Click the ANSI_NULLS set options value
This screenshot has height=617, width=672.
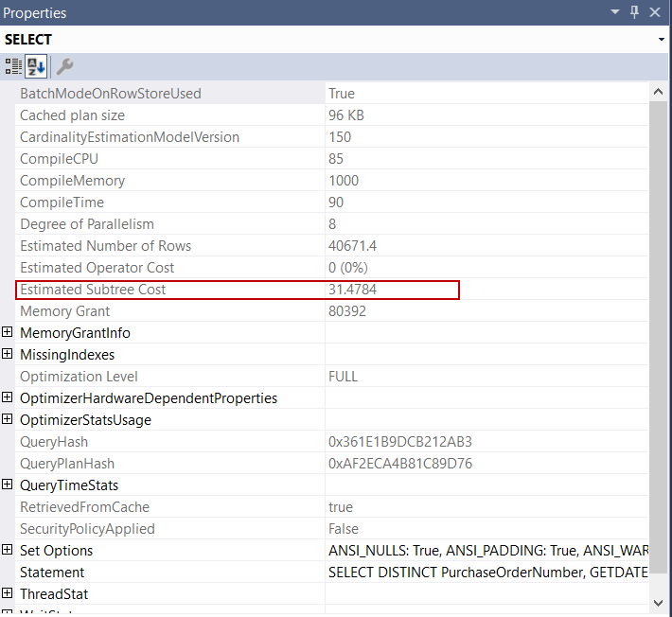[487, 551]
